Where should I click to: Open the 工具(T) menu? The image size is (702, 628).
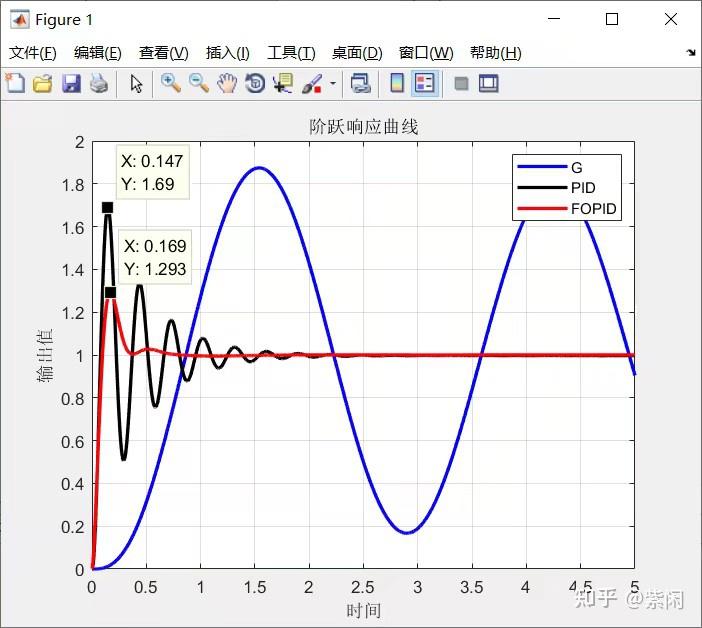coord(291,53)
